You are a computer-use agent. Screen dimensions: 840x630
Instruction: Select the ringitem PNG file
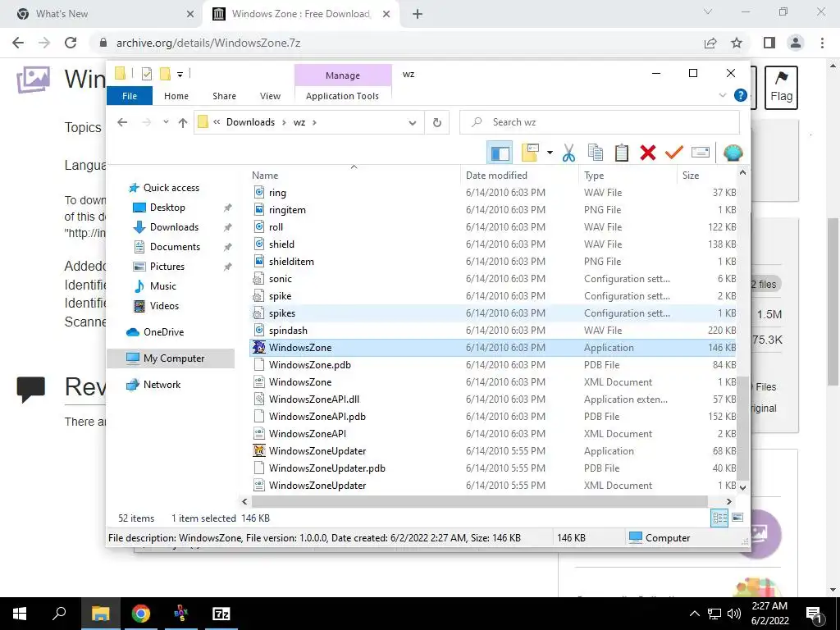click(493, 209)
